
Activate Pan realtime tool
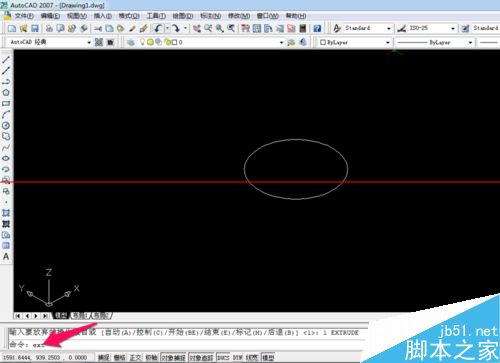coord(197,28)
